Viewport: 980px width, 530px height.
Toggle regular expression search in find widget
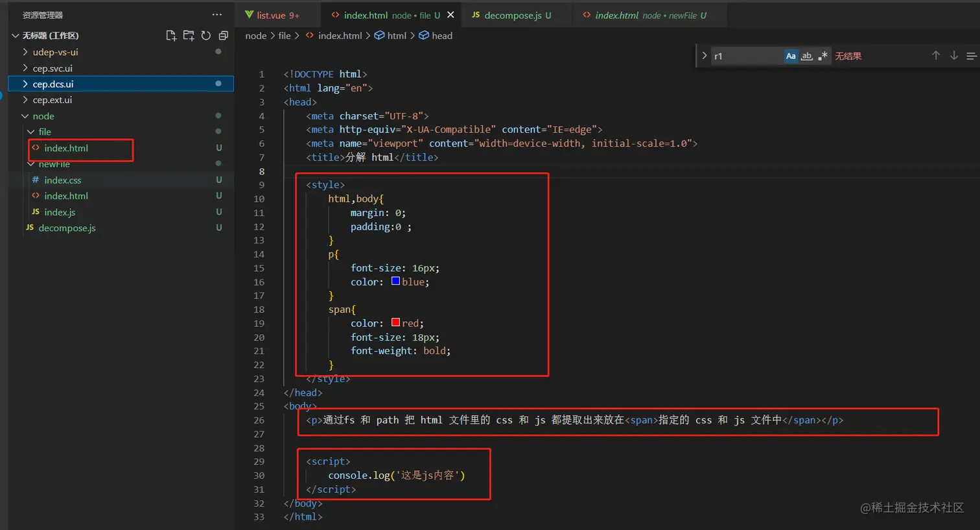[x=822, y=56]
